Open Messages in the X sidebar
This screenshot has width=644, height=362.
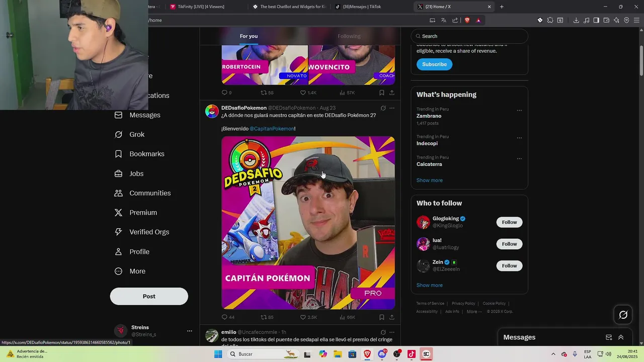pyautogui.click(x=137, y=115)
